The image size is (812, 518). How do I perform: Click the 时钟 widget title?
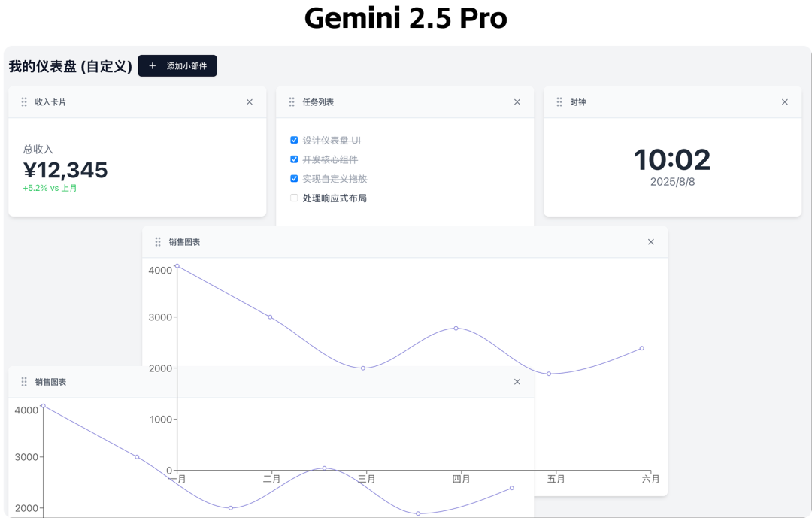578,102
